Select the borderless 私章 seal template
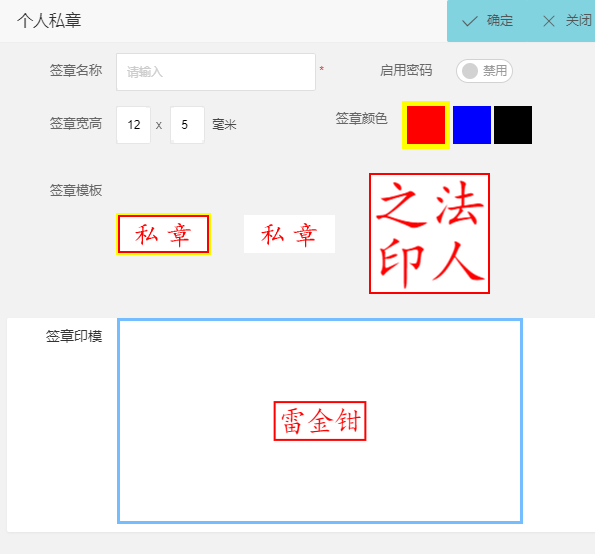The image size is (595, 554). 289,234
